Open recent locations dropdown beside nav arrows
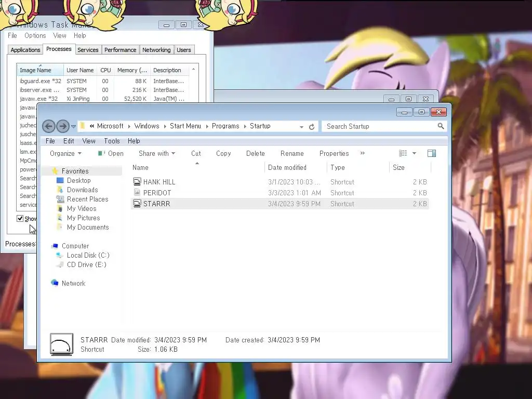This screenshot has height=399, width=532. click(73, 127)
